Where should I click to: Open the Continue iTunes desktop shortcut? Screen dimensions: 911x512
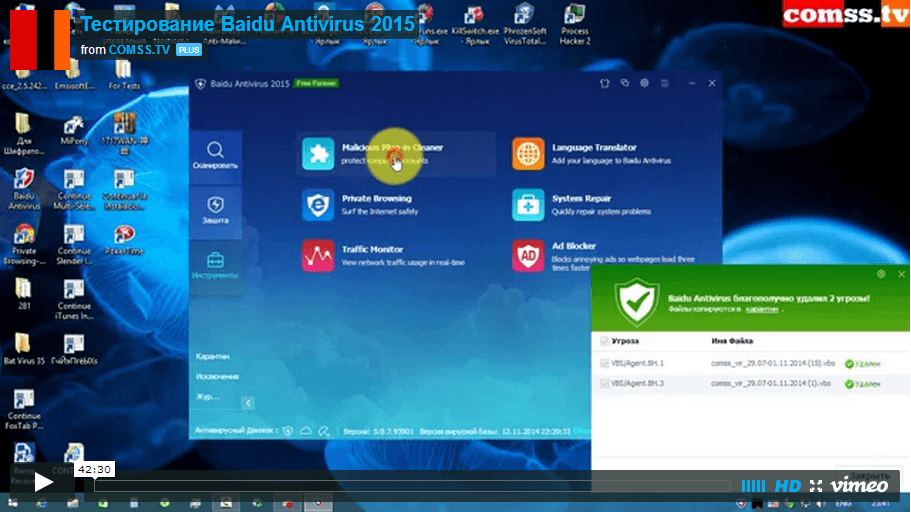coord(74,299)
